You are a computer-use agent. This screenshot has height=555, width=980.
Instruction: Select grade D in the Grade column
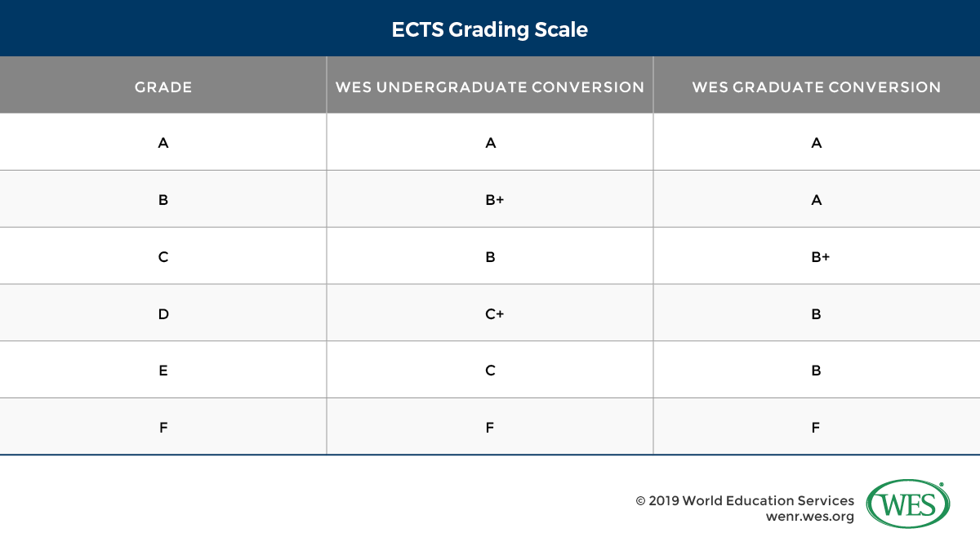click(163, 314)
